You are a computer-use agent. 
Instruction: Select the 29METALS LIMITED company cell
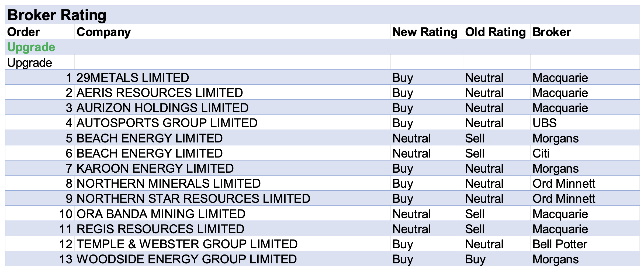(x=133, y=78)
